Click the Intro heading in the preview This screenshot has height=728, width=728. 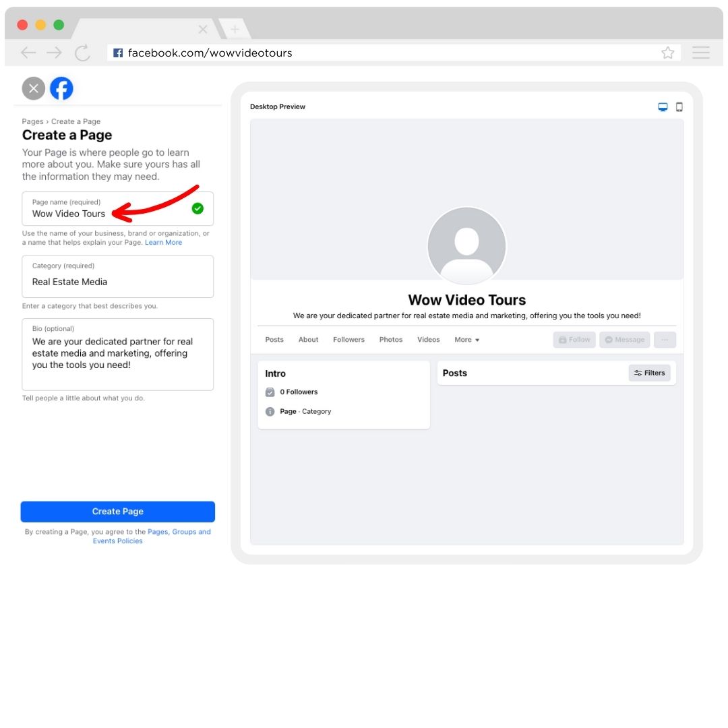point(275,373)
